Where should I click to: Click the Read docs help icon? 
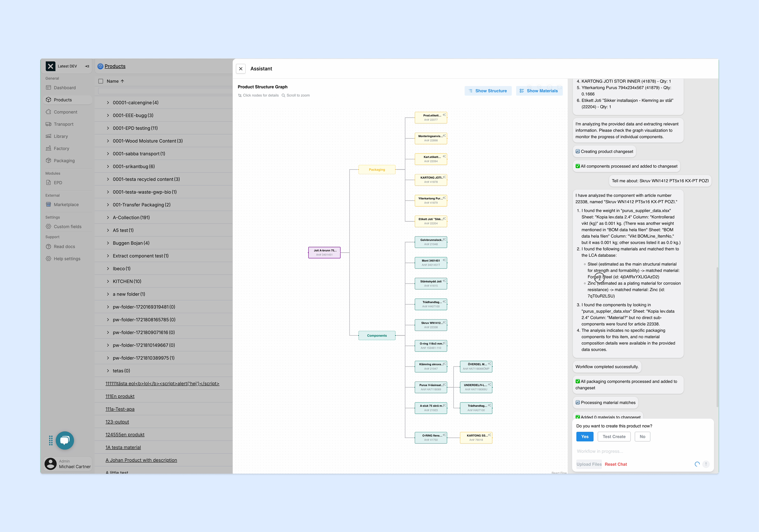pyautogui.click(x=49, y=247)
